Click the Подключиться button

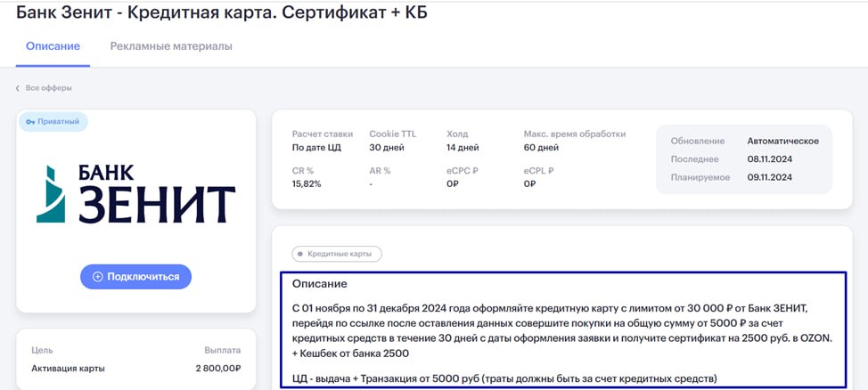[135, 277]
